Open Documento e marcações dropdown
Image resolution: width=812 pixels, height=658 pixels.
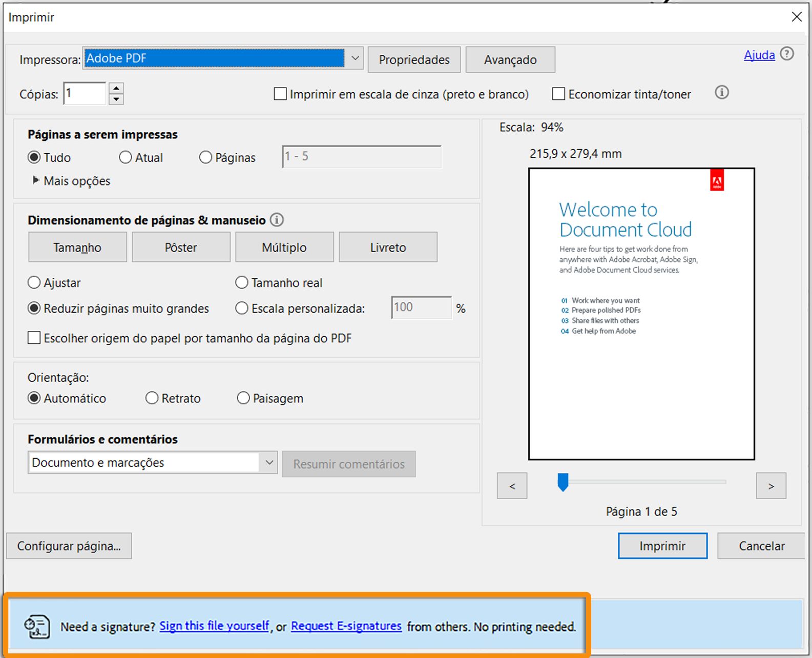pyautogui.click(x=153, y=462)
